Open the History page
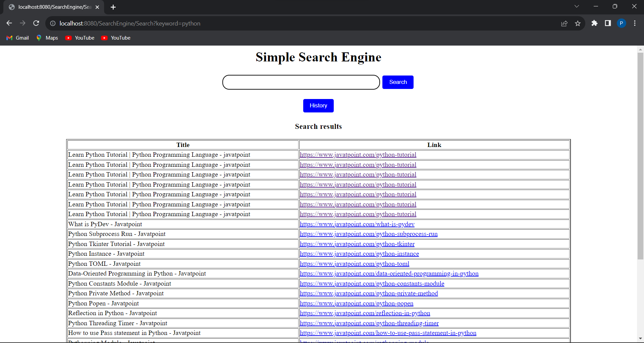 (318, 105)
